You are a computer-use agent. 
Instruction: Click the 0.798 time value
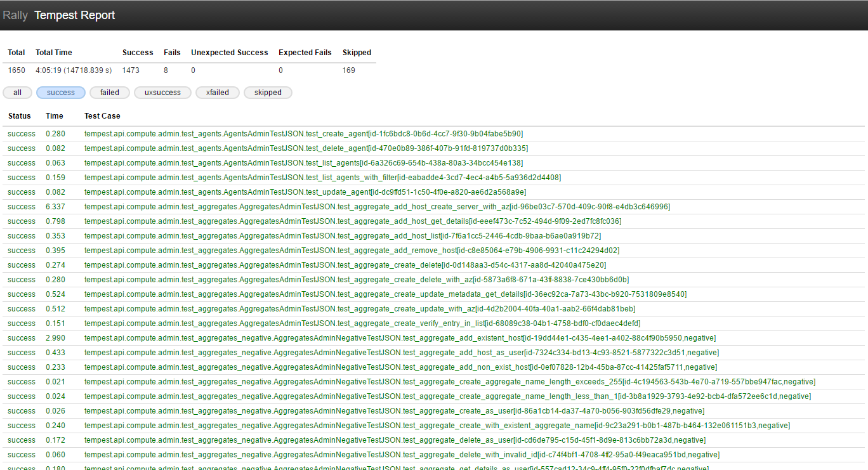(55, 221)
